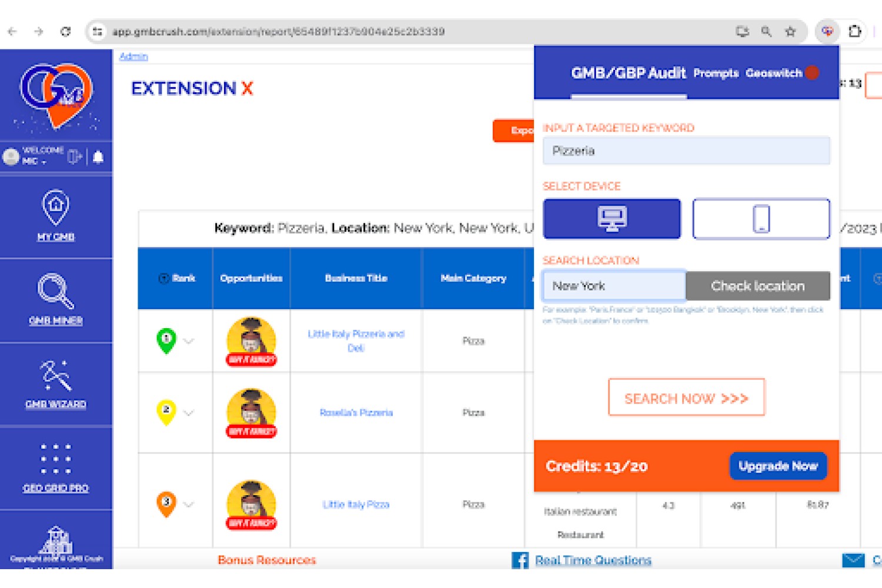
Task: Open My GMB home pin icon
Action: 56,208
